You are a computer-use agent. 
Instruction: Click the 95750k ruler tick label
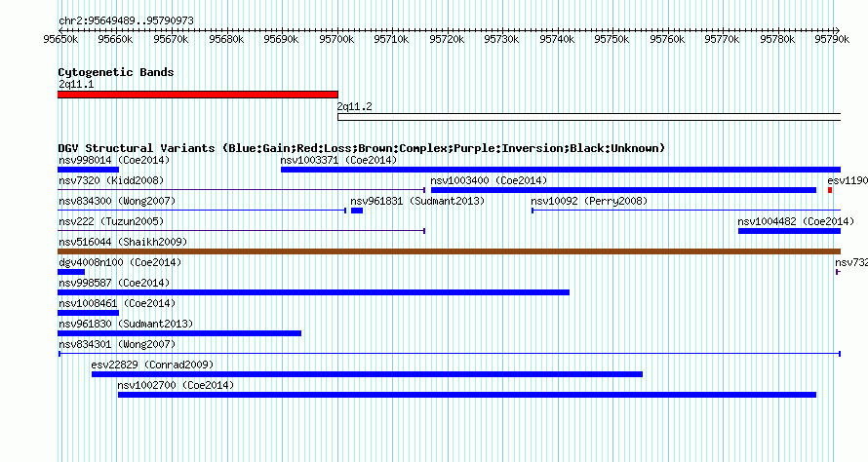[612, 39]
